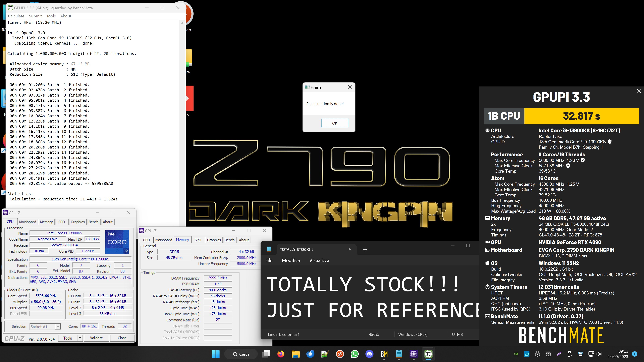This screenshot has height=362, width=644.
Task: Click the Multiplier field x 56.0 in CPU-Z
Action: pos(46,301)
